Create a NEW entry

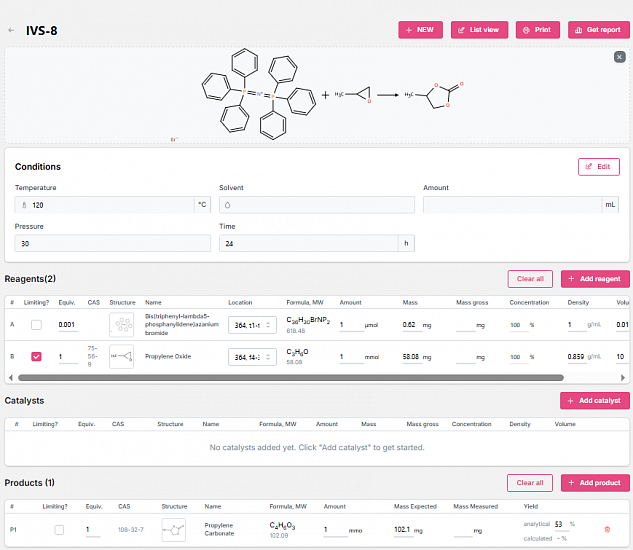pos(420,30)
